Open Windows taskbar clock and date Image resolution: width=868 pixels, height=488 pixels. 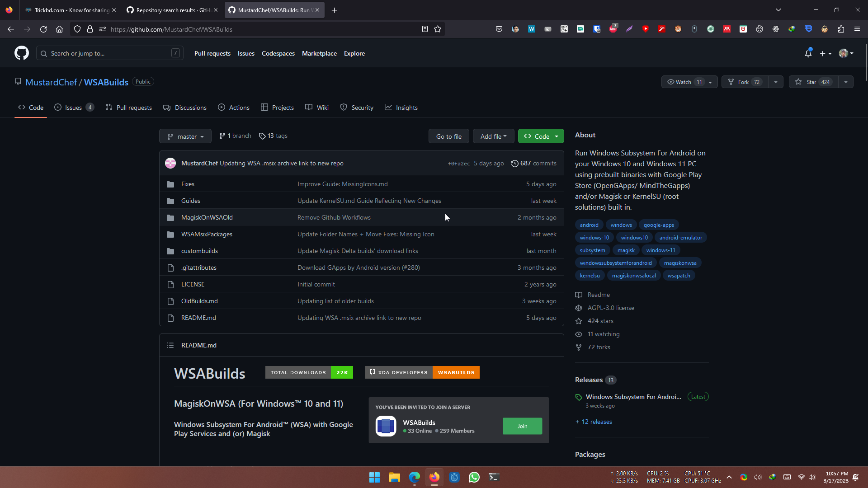click(x=836, y=477)
